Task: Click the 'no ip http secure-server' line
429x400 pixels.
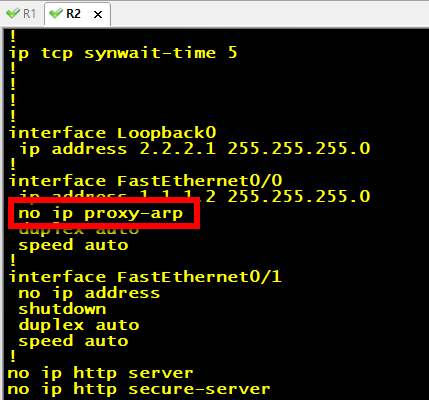Action: (x=139, y=389)
